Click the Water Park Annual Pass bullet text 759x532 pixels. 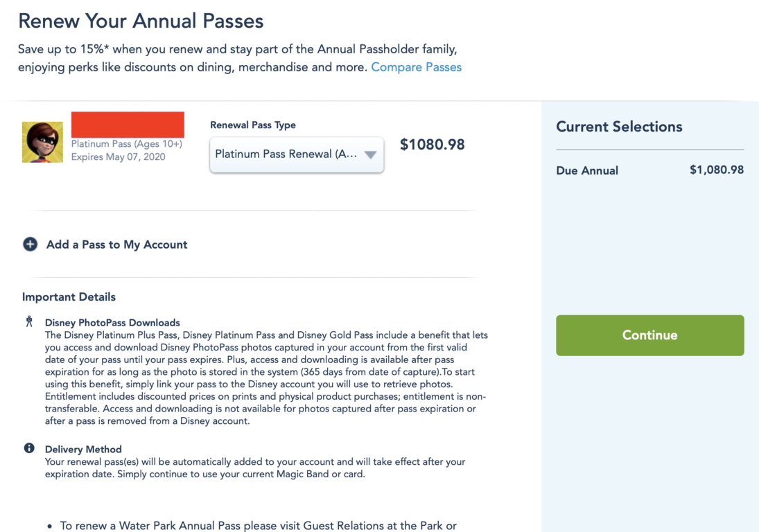(258, 526)
